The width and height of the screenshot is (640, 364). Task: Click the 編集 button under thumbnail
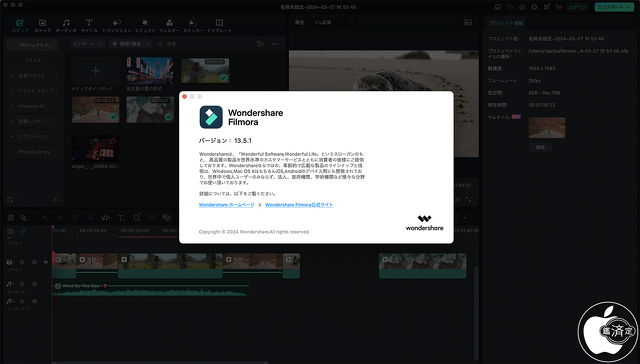tap(540, 147)
